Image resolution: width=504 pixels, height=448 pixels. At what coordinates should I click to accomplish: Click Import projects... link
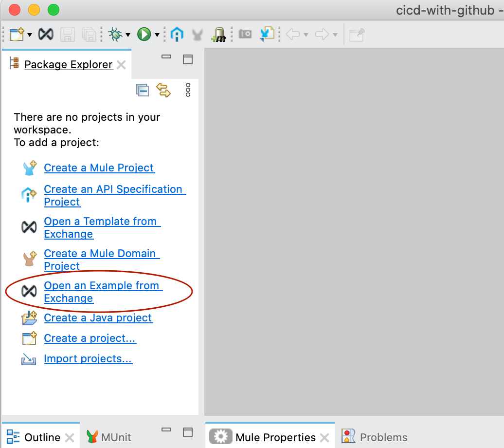point(88,359)
